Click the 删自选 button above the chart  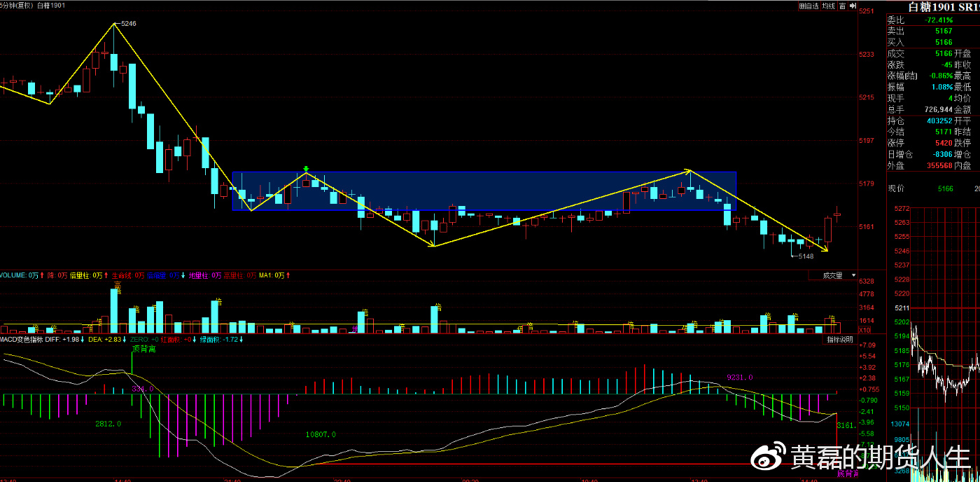(x=808, y=6)
